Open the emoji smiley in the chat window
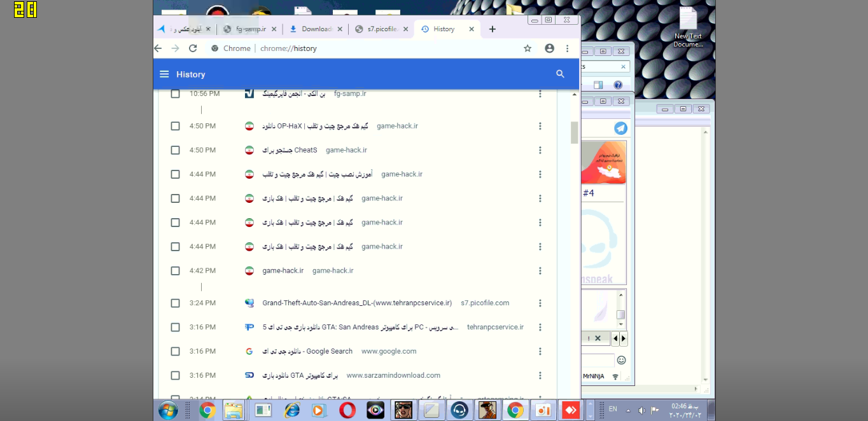Image resolution: width=868 pixels, height=421 pixels. tap(621, 360)
